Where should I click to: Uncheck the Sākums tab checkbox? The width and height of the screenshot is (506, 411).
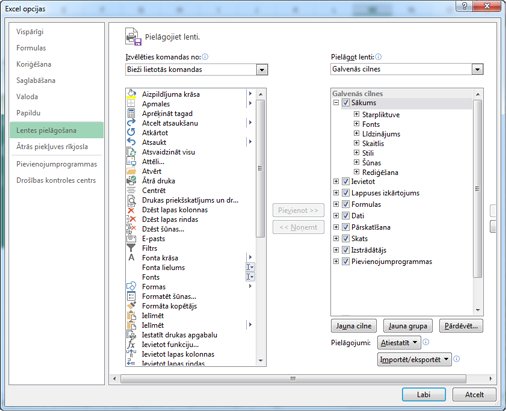346,103
